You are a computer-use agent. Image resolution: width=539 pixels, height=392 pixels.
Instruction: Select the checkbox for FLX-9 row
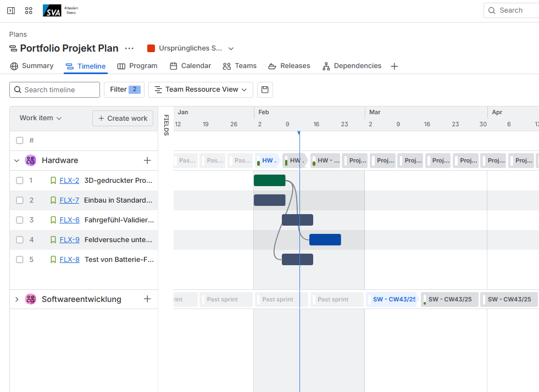coord(20,240)
